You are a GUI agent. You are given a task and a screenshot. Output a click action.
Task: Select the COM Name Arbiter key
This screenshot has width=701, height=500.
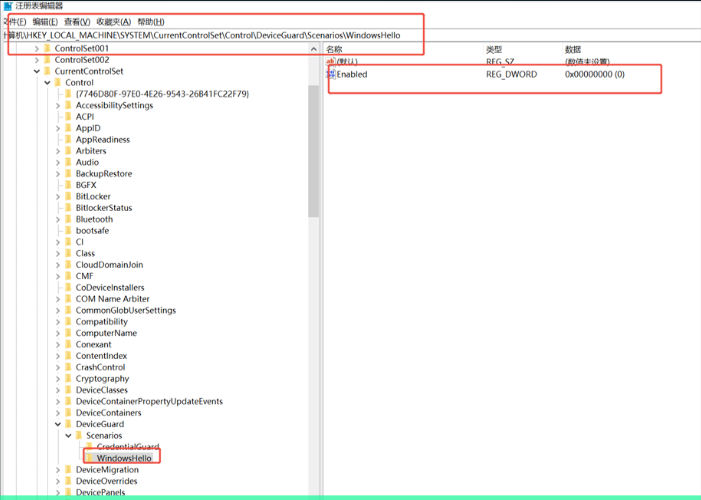click(112, 299)
